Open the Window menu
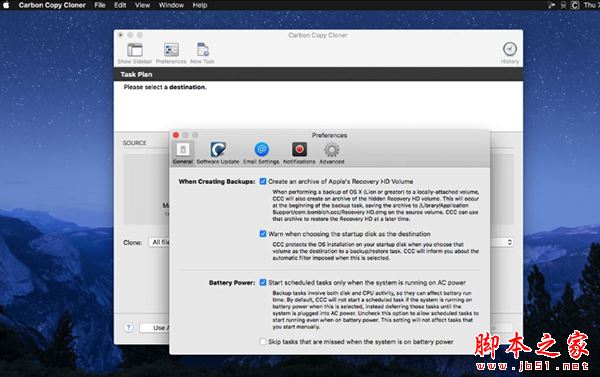This screenshot has height=377, width=600. 171,5
